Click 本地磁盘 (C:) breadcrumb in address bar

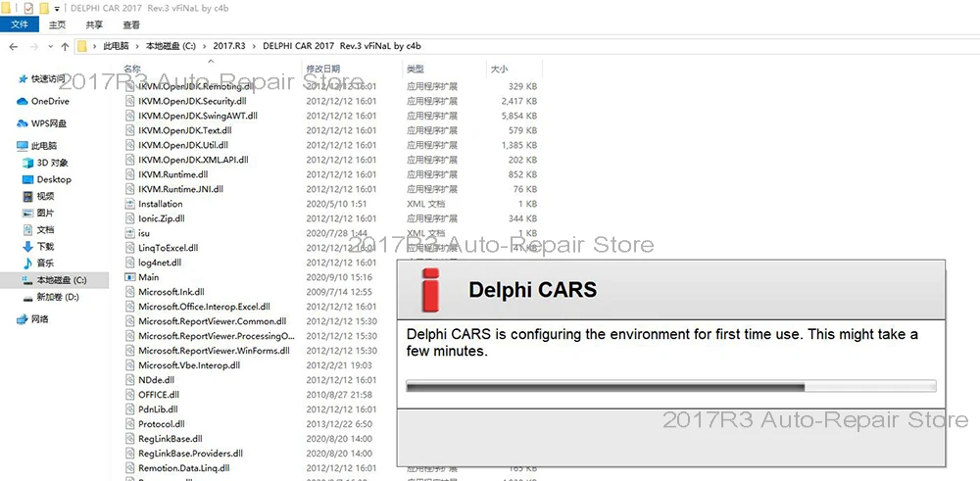coord(171,46)
